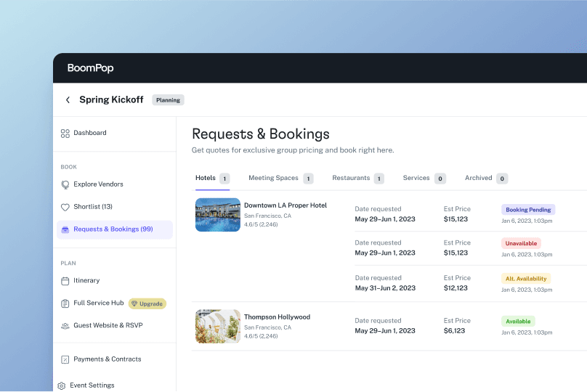The image size is (587, 392).
Task: Open the Downtown LA Proper Hotel thumbnail
Action: [x=218, y=215]
